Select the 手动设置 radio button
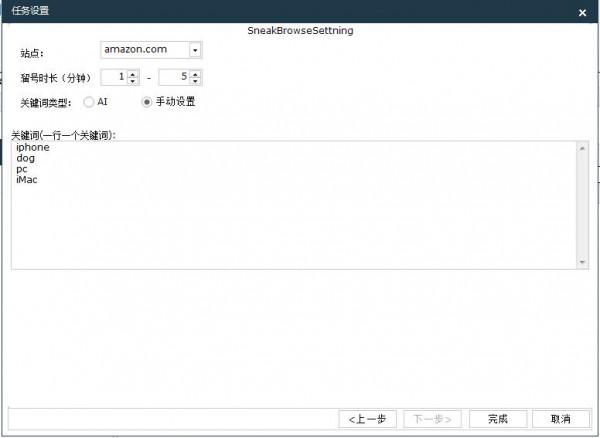The height and width of the screenshot is (438, 600). 147,102
